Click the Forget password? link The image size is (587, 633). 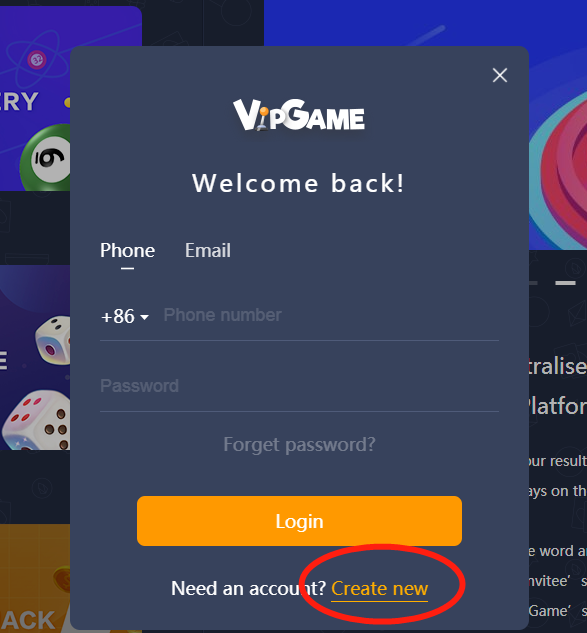coord(299,444)
